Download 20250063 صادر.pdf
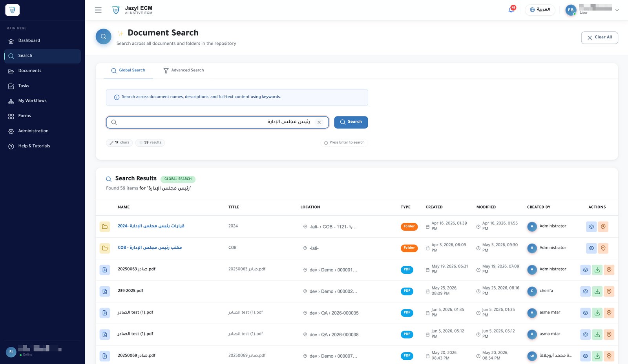The image size is (628, 364). click(597, 270)
